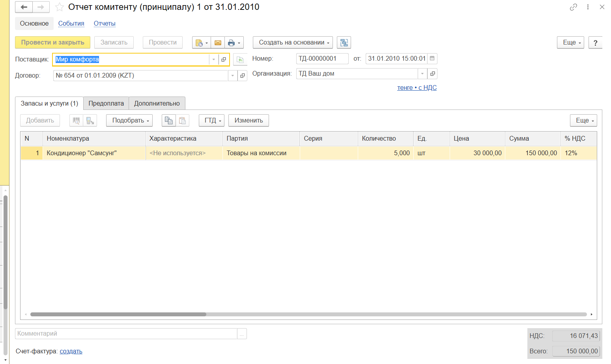
Task: Open the Дополнительно tab
Action: point(157,104)
